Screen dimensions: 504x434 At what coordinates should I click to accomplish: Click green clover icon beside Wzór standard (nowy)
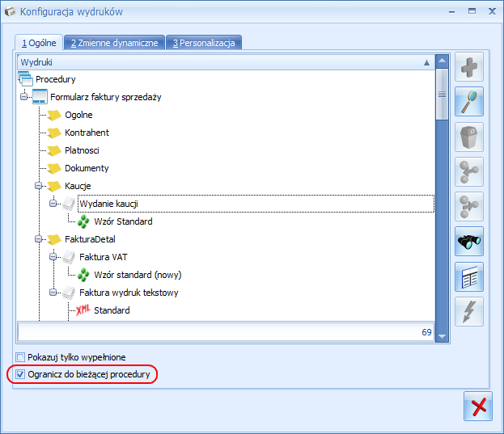coord(83,275)
